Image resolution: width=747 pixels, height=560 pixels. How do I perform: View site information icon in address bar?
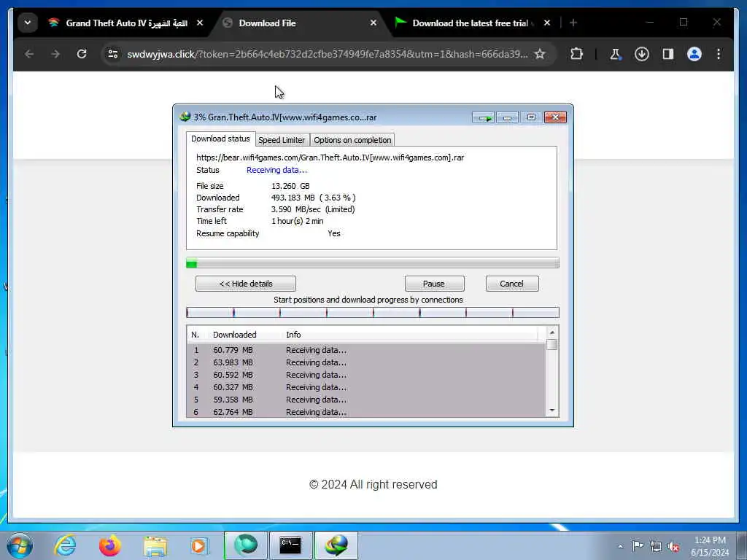click(113, 54)
